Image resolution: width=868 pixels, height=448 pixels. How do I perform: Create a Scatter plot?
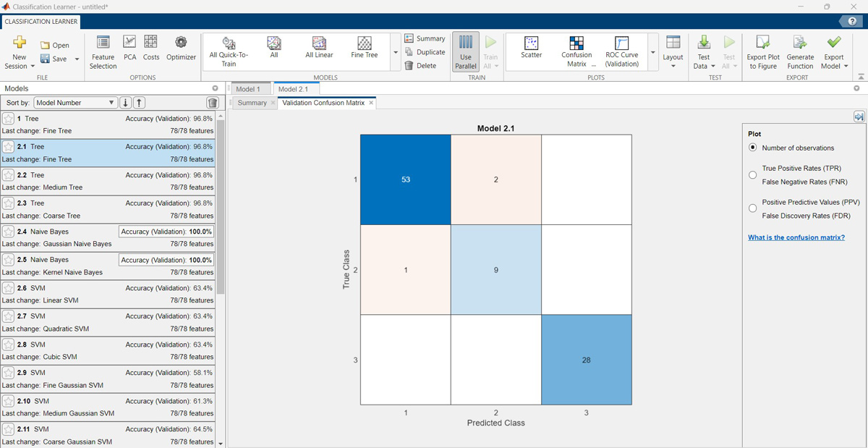531,48
